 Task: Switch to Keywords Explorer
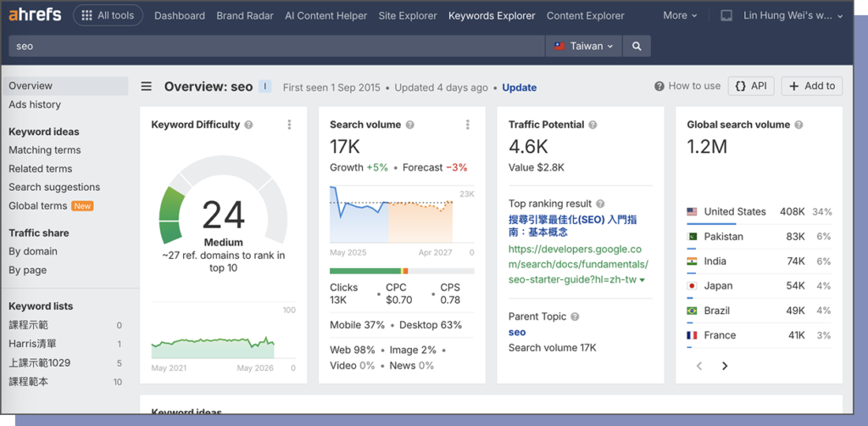[x=492, y=15]
